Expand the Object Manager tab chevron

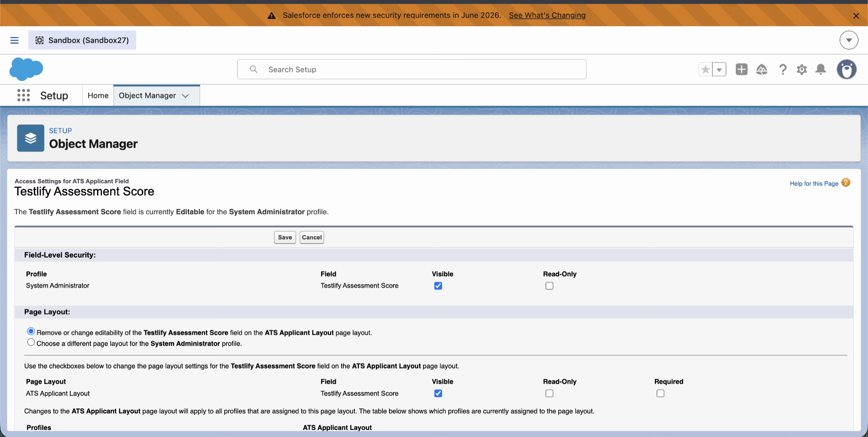[185, 96]
